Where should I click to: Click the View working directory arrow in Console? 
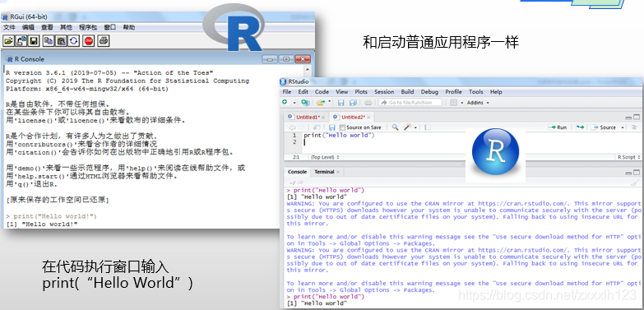pos(300,183)
